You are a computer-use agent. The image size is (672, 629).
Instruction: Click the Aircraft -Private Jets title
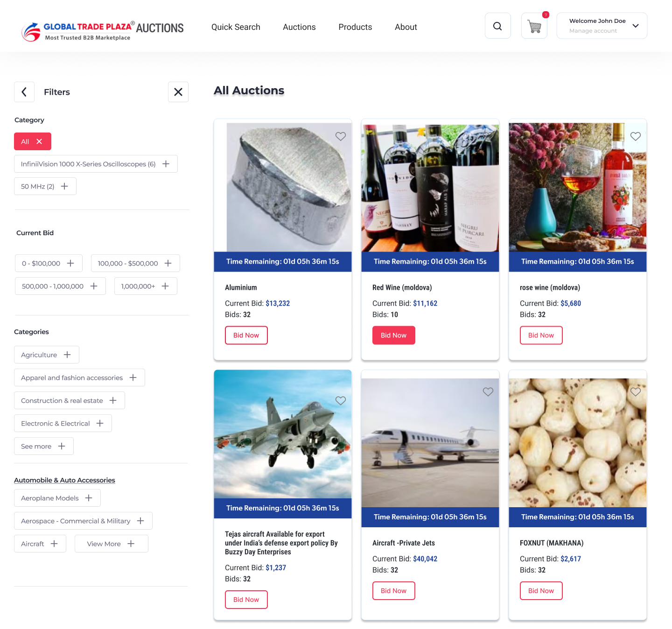404,543
